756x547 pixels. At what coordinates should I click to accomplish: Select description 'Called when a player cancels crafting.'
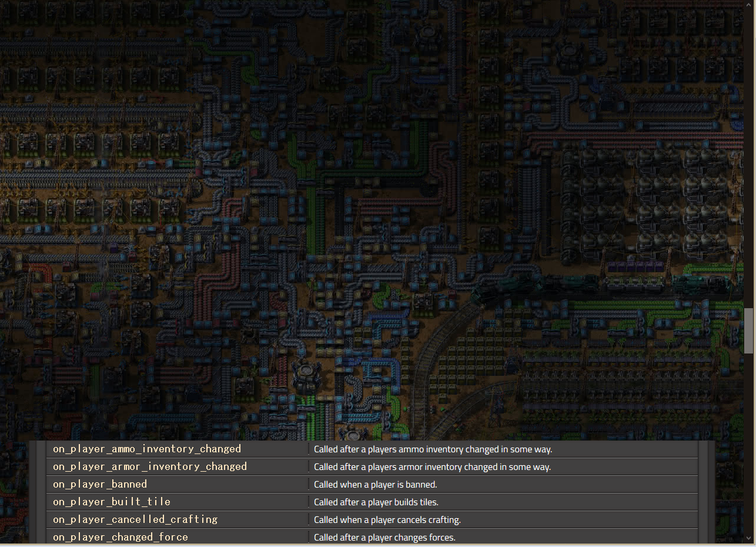(387, 520)
